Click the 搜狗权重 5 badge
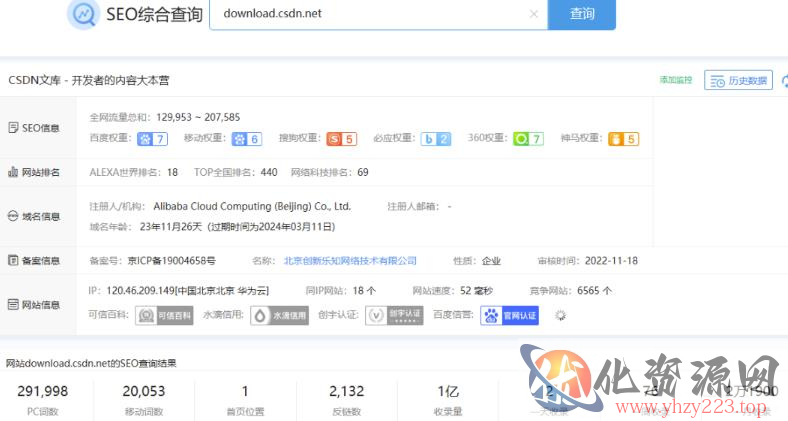This screenshot has width=788, height=421. tap(342, 139)
